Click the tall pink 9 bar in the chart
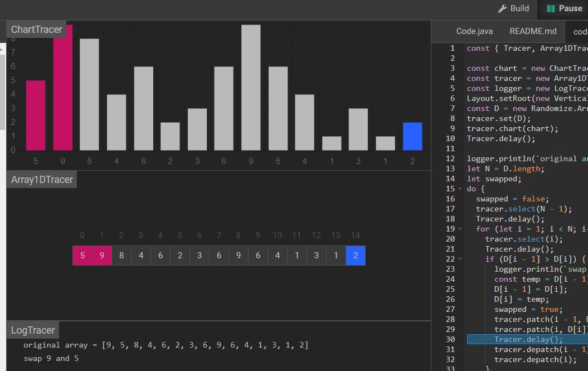This screenshot has height=371, width=588. 63,88
